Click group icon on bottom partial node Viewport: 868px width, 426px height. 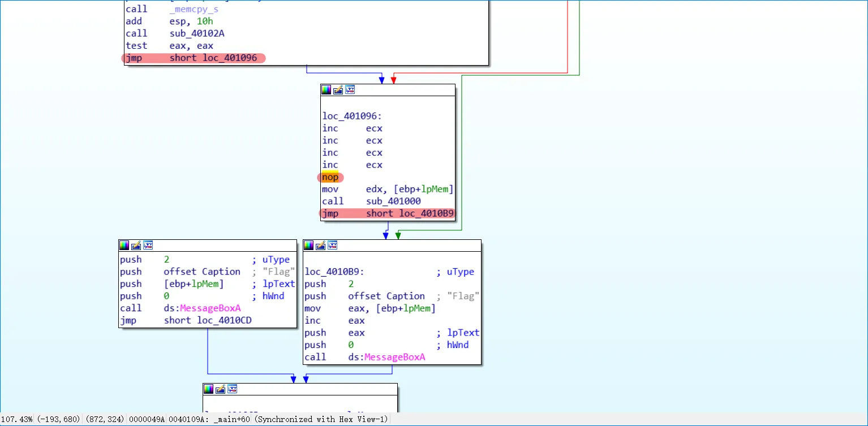pyautogui.click(x=232, y=389)
